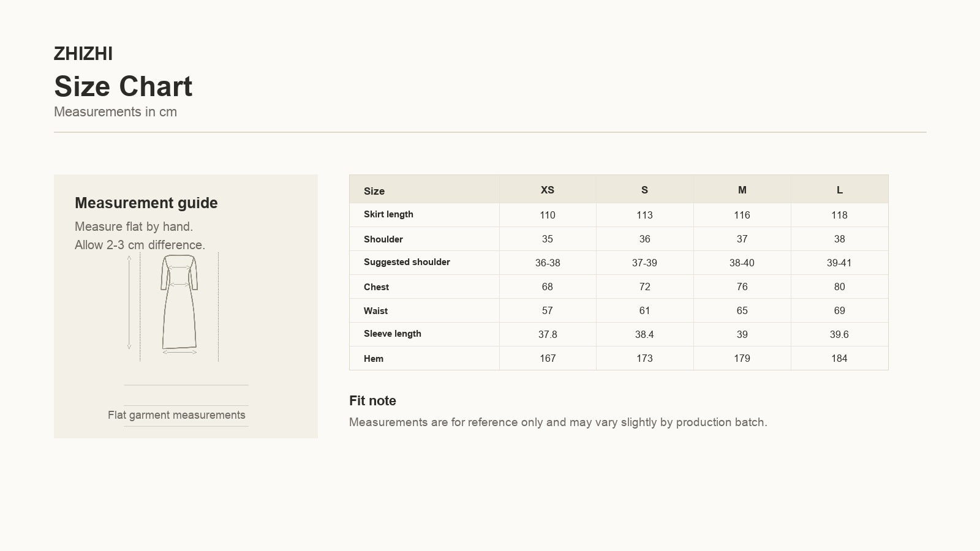This screenshot has height=551, width=980.
Task: Click the Suggested shoulder row label
Action: click(407, 262)
